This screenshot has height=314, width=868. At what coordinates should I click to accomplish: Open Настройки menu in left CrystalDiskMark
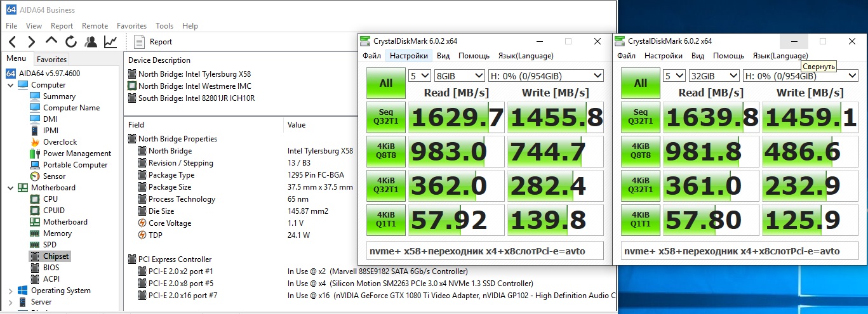[x=409, y=56]
